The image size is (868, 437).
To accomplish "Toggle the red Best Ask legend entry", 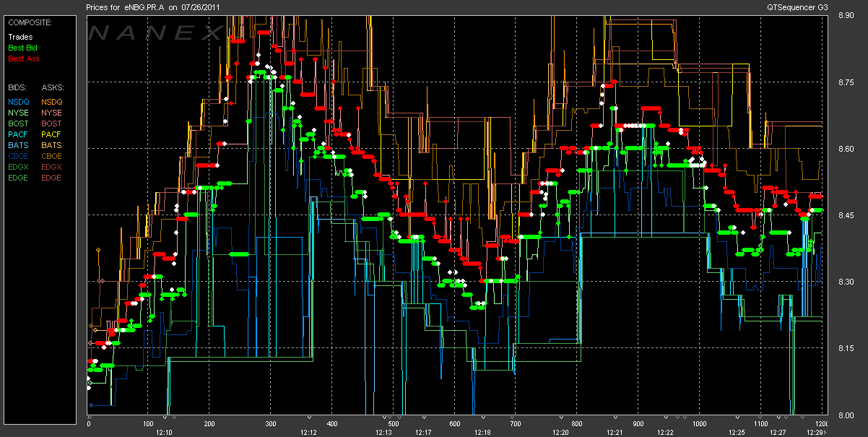I will 23,59.
